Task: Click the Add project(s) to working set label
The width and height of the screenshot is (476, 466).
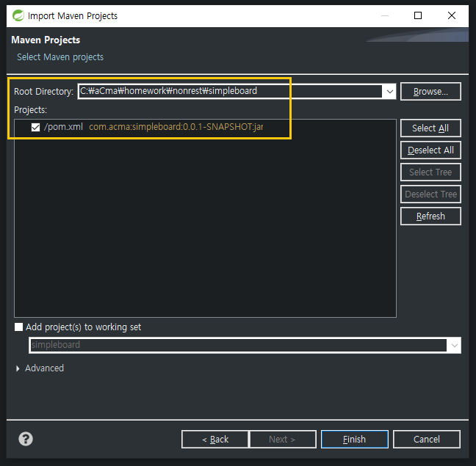Action: [x=84, y=327]
